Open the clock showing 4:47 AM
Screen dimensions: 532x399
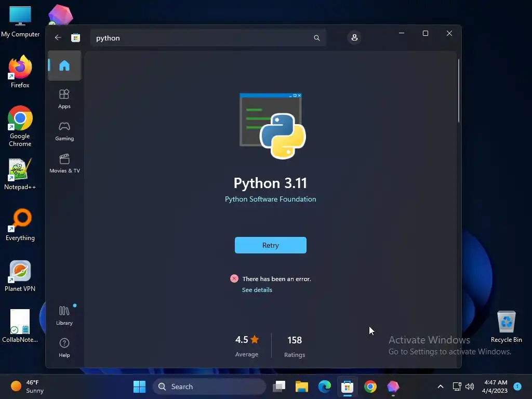[x=495, y=387]
